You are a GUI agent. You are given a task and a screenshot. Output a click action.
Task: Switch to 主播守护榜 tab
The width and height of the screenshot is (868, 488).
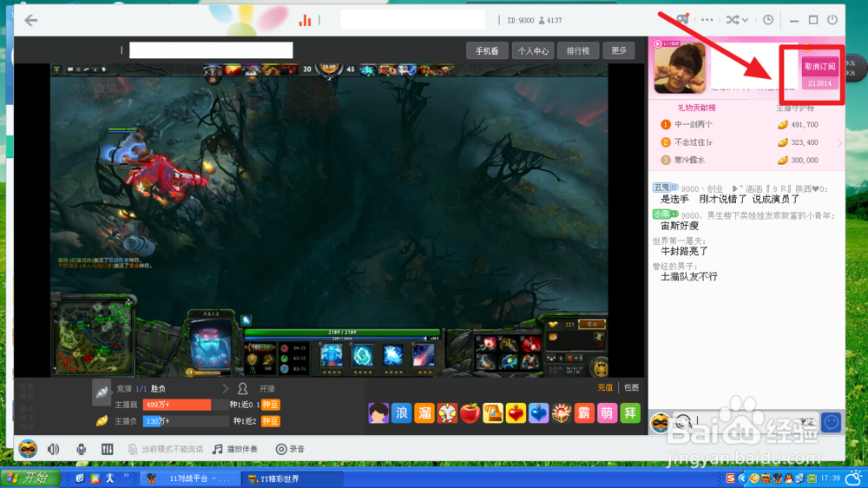coord(795,108)
